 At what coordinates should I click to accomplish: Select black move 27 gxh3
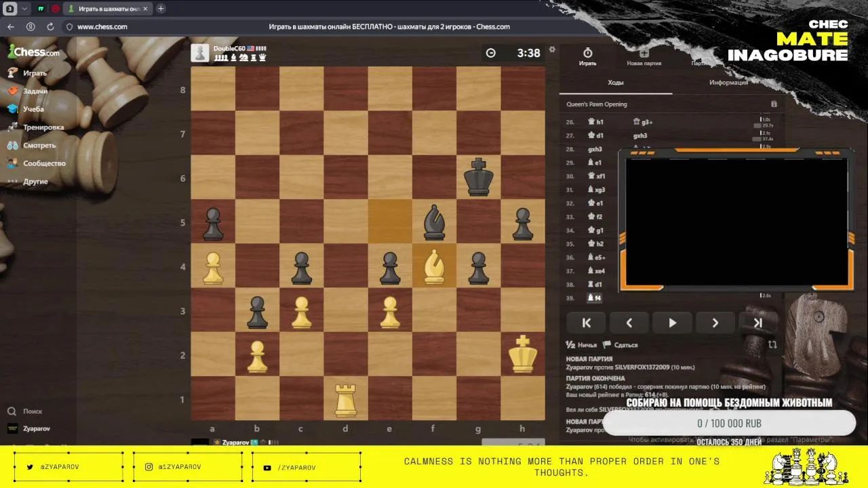point(640,136)
